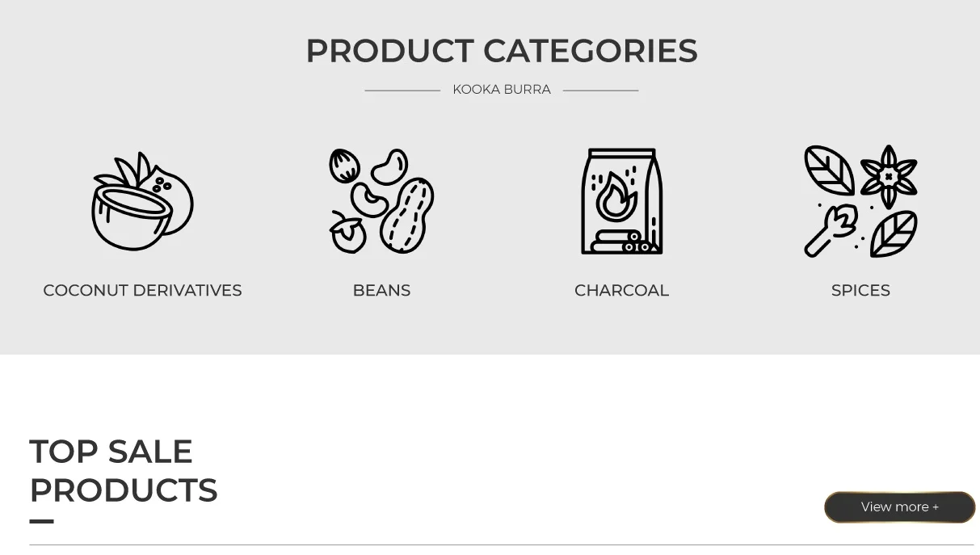Go to the BEANS category label

(x=381, y=290)
